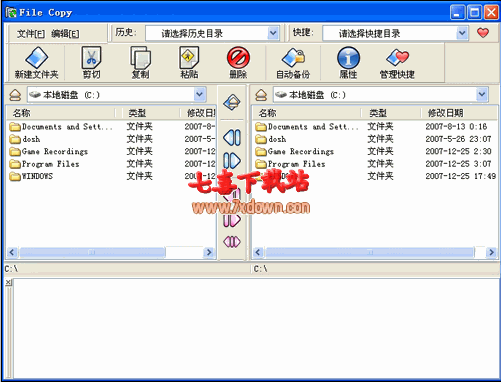The height and width of the screenshot is (382, 501).
Task: Click the pink double-arrow sync icon
Action: (232, 242)
